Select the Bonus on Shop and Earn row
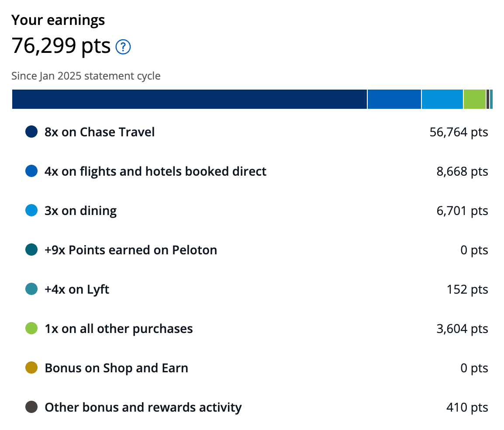The image size is (504, 430). point(115,368)
